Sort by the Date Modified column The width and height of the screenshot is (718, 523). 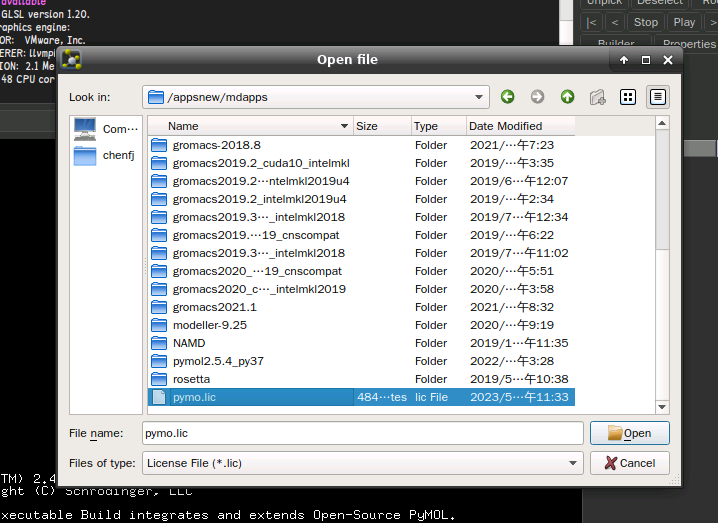(520, 126)
